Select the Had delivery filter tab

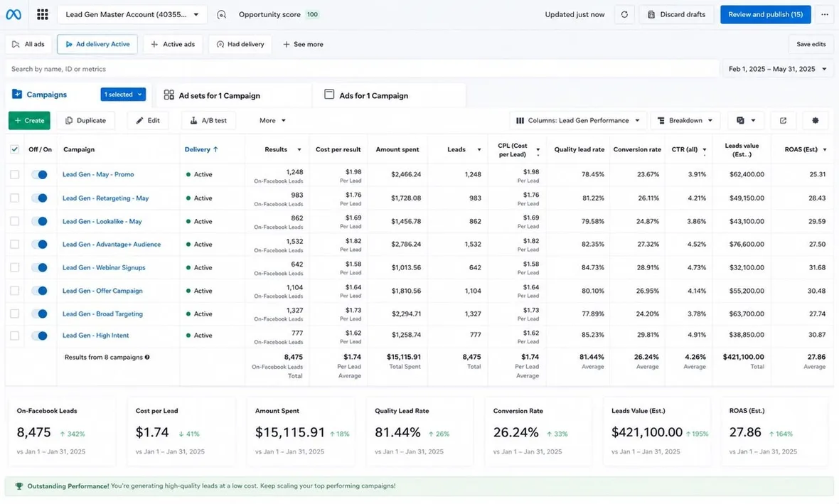(240, 44)
